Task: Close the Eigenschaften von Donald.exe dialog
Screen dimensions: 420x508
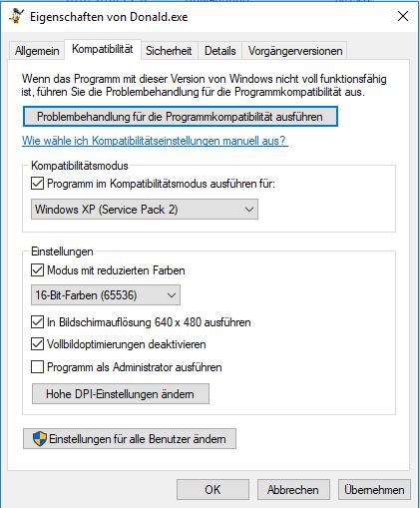Action: [x=403, y=16]
